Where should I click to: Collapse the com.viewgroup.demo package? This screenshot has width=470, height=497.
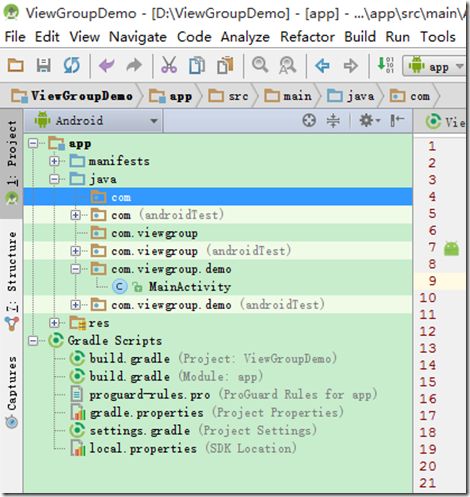(x=76, y=269)
